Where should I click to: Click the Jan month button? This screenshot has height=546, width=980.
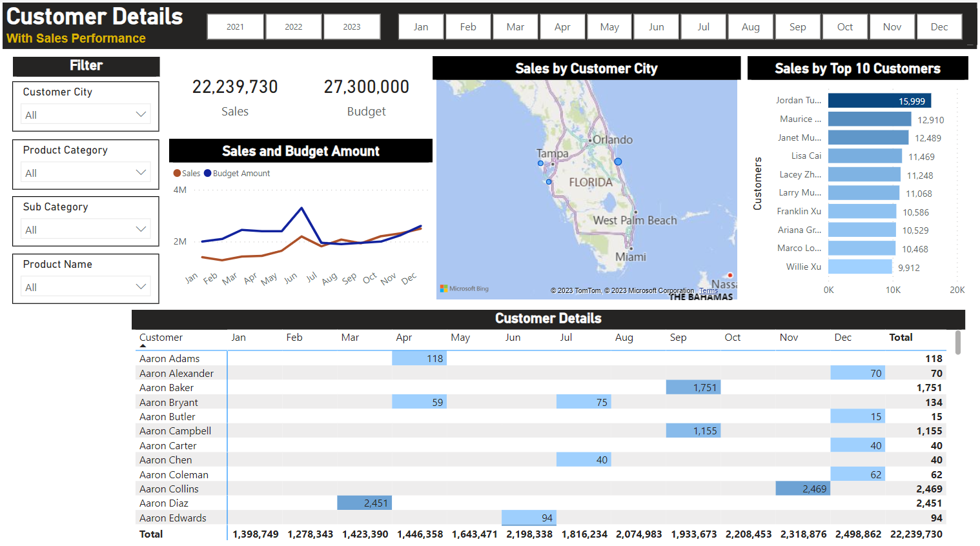pyautogui.click(x=420, y=26)
